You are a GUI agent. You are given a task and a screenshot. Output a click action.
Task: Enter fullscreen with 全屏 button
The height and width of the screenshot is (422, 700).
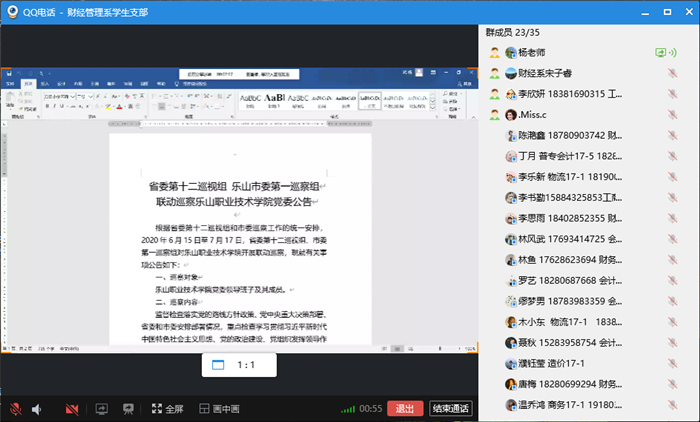(166, 409)
